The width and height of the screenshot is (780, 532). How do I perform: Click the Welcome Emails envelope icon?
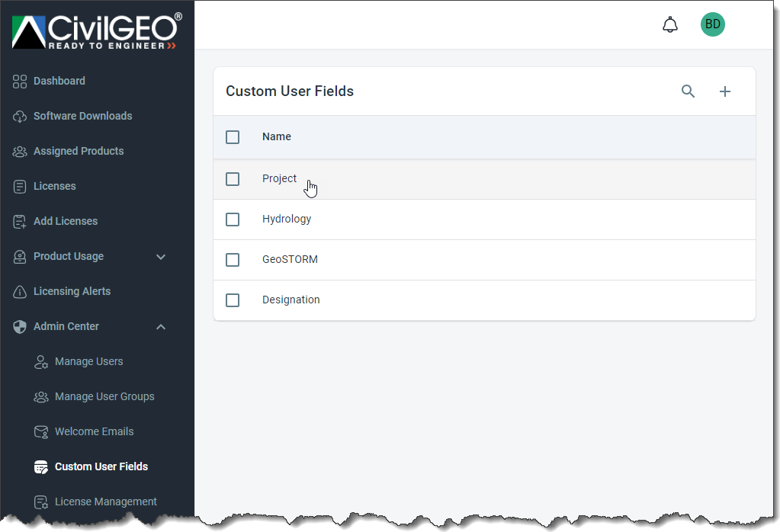click(40, 432)
